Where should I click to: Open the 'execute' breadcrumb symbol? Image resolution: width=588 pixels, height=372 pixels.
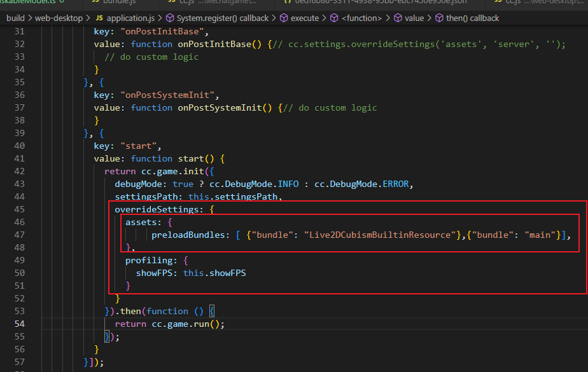coord(304,18)
